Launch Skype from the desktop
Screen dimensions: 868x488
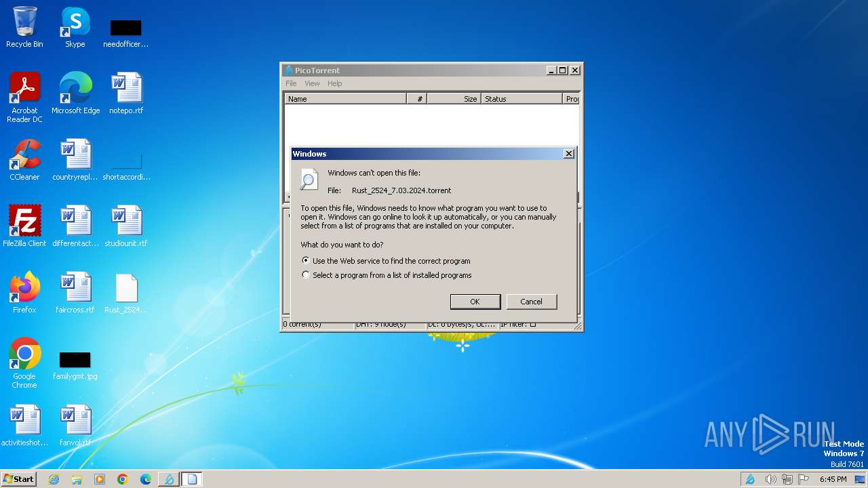(x=75, y=27)
